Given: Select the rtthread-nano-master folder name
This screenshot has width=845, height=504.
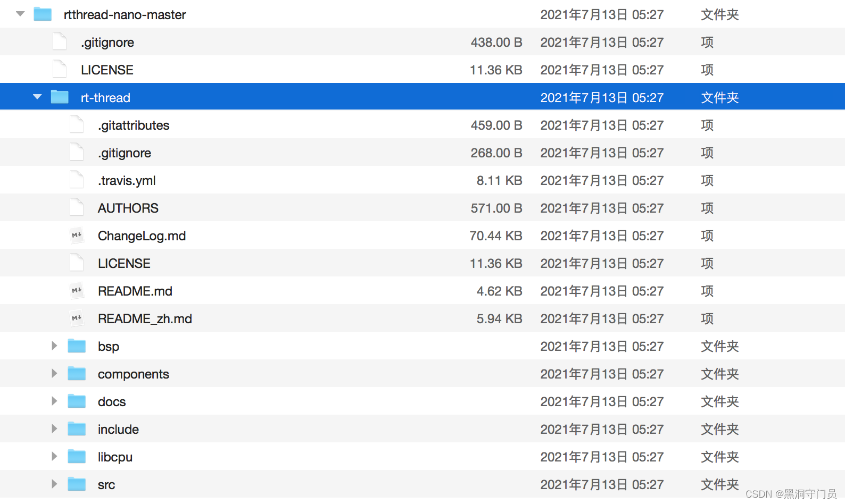Looking at the screenshot, I should pyautogui.click(x=125, y=15).
